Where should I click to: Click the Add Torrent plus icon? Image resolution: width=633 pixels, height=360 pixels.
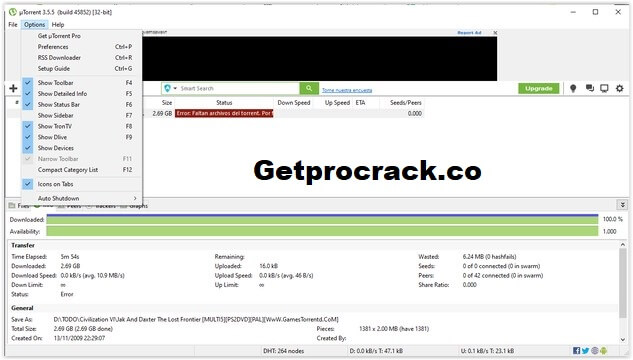[13, 88]
